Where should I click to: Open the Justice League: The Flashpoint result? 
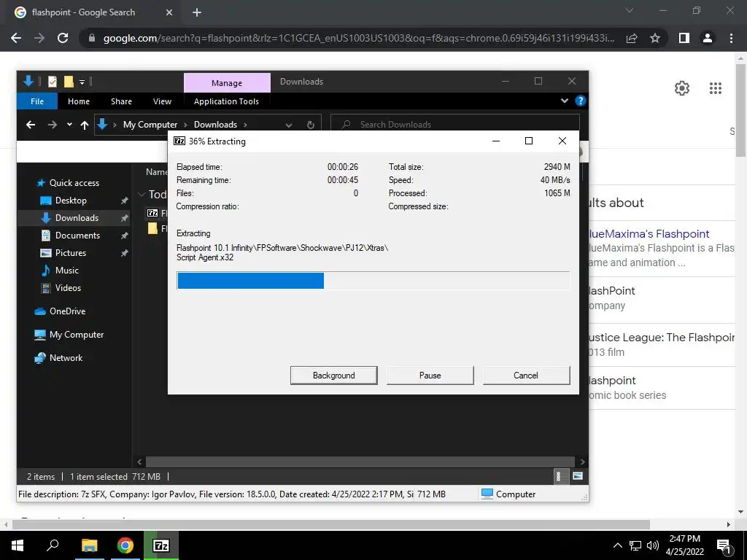tap(662, 337)
